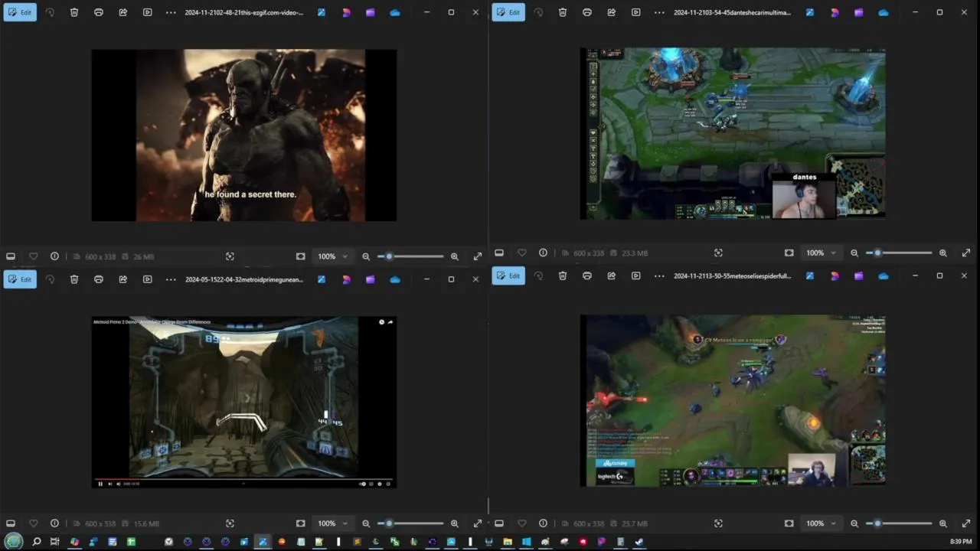Click Edit in the danteshecarim window
This screenshot has height=551, width=980.
[x=508, y=12]
